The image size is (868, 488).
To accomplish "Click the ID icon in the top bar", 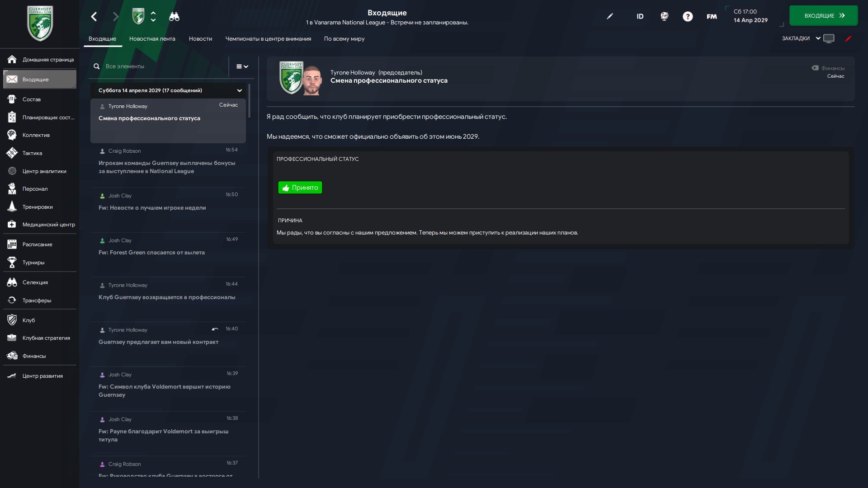I will pyautogui.click(x=640, y=17).
